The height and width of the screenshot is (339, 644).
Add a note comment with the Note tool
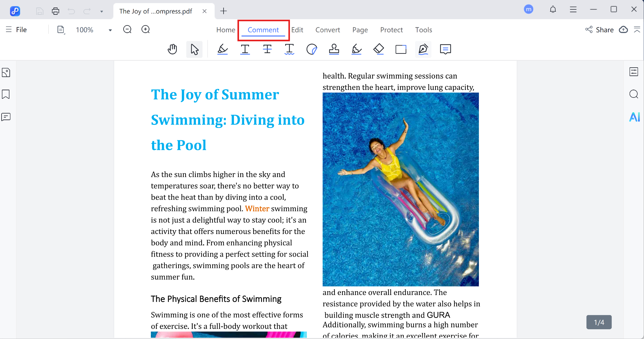pyautogui.click(x=445, y=49)
